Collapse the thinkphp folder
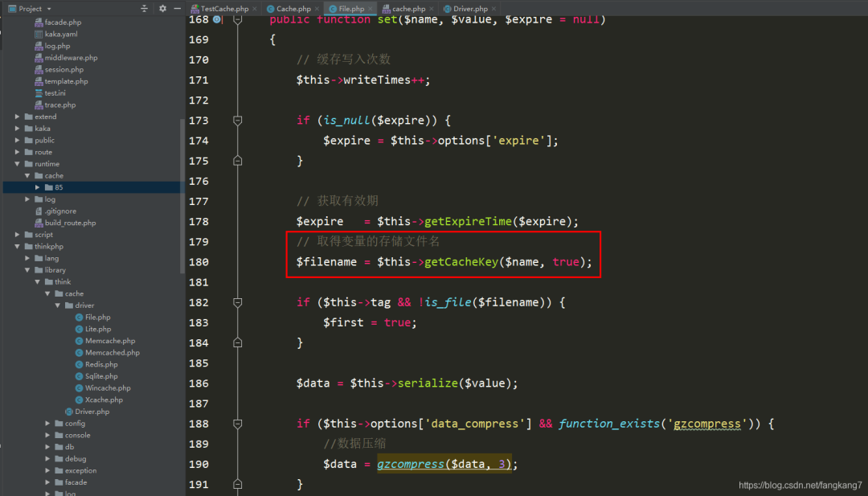Viewport: 868px width, 496px height. [x=17, y=246]
